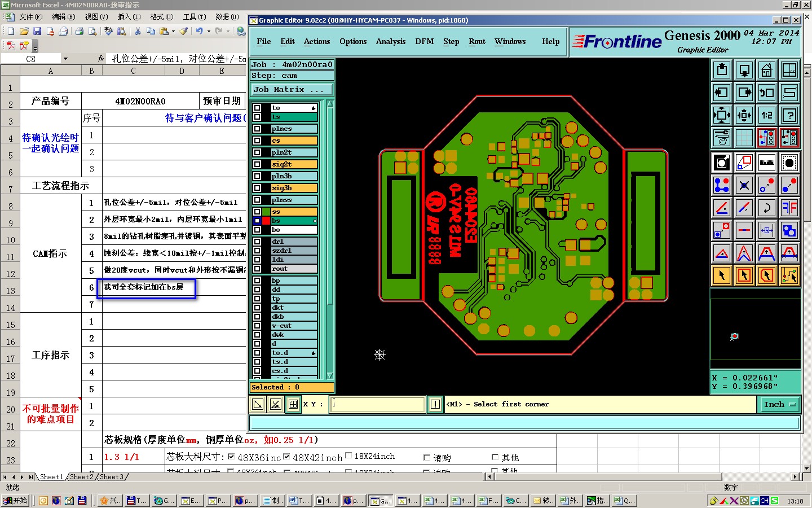812x508 pixels.
Task: Click the first PDF convert icon in Excel
Action: coord(10,46)
